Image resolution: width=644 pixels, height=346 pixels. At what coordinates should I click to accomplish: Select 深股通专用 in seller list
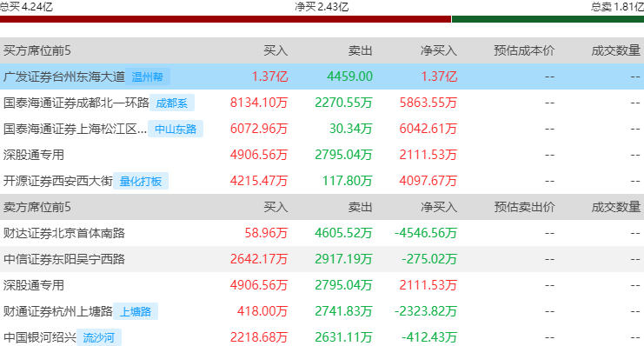34,285
